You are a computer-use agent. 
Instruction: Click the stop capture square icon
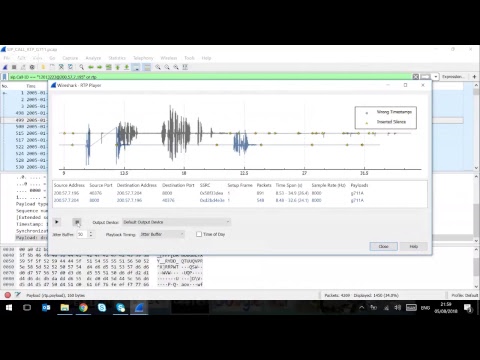14,67
